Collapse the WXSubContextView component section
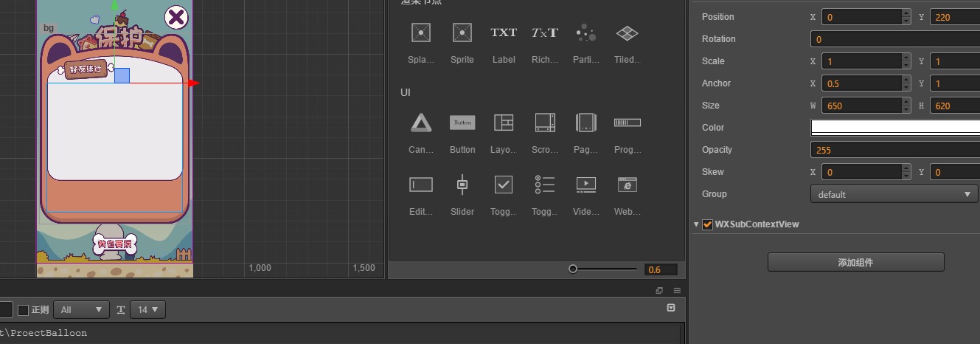The height and width of the screenshot is (344, 980). pyautogui.click(x=696, y=224)
